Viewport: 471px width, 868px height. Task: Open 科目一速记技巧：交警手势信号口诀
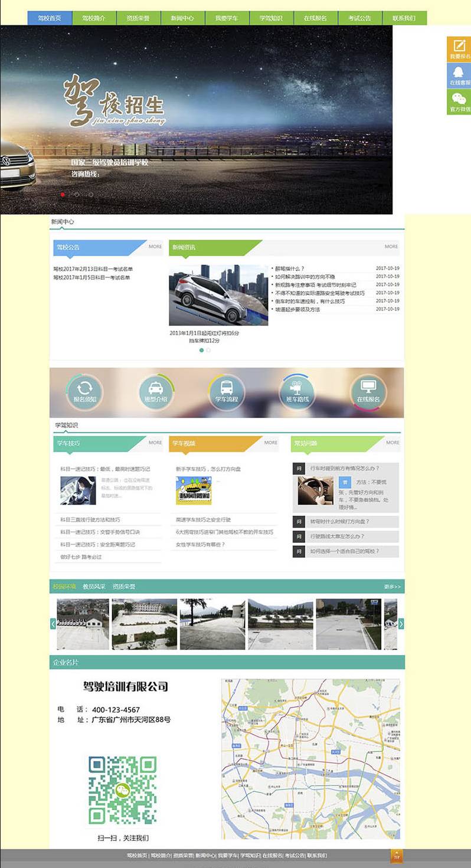coord(100,532)
